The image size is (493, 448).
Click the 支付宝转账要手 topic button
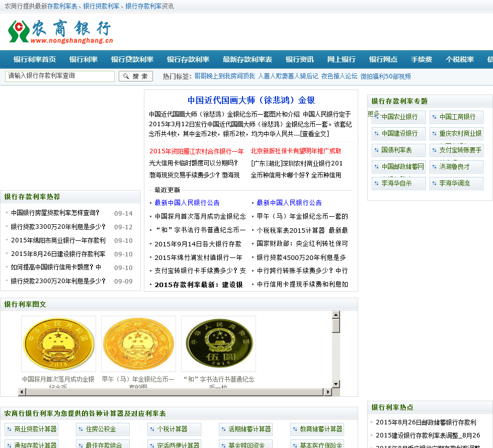click(457, 150)
